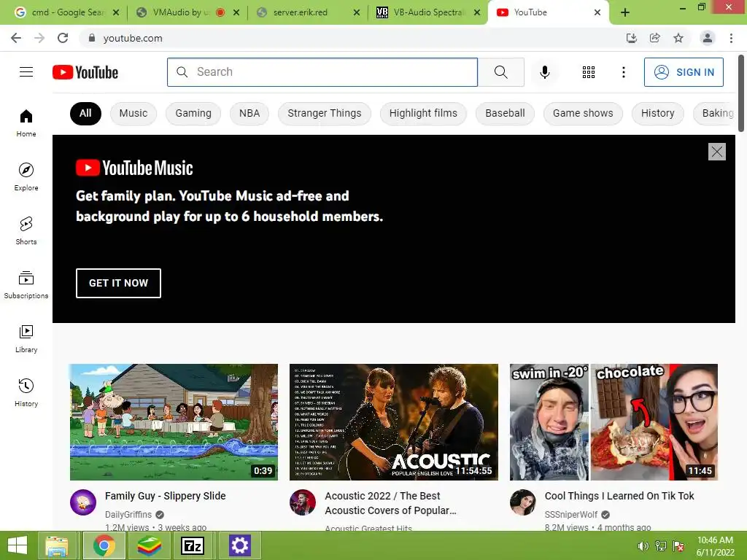This screenshot has height=560, width=747.
Task: Open the SSSniperWolf channel name link
Action: click(x=570, y=514)
